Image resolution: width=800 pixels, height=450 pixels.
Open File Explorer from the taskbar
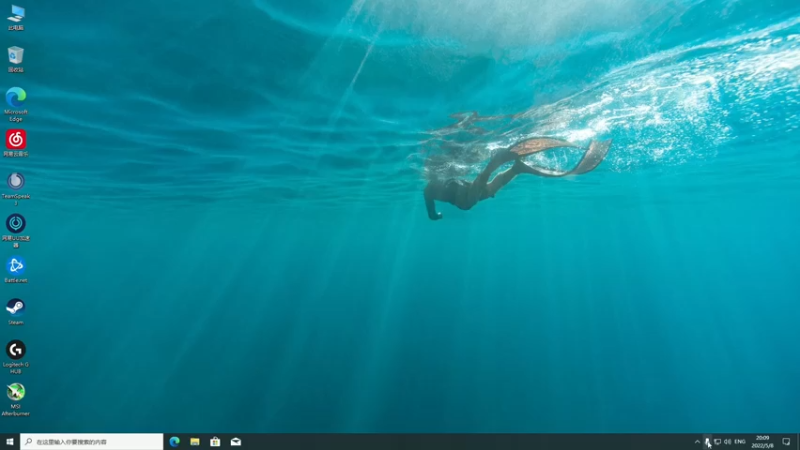click(195, 442)
